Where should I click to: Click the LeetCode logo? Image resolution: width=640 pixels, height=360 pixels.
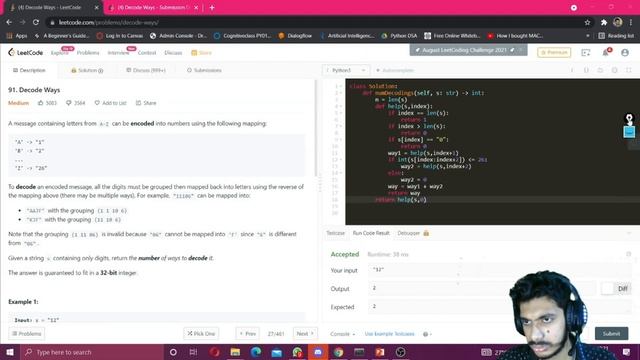click(x=25, y=52)
